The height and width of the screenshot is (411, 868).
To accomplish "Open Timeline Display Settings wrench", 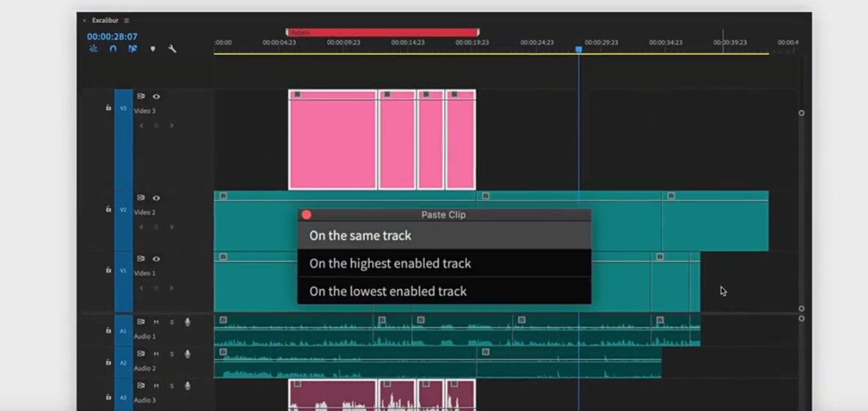I will (x=172, y=49).
